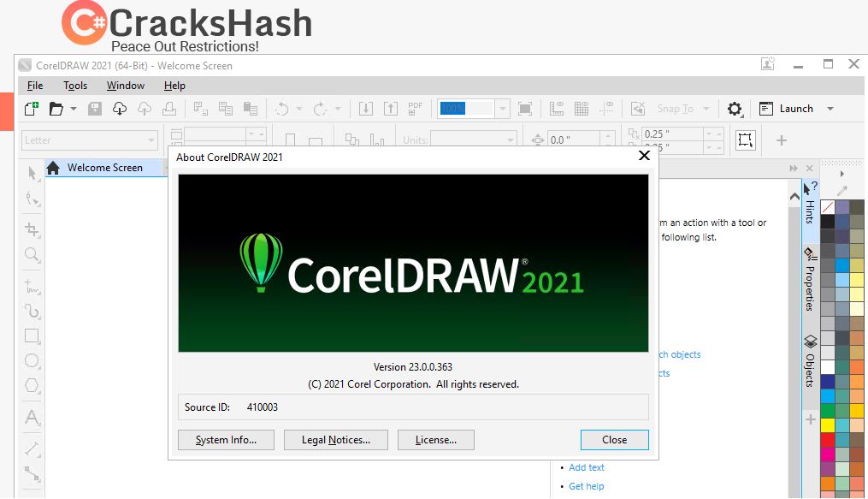Select the Welcome Screen document tab
868x499 pixels.
(104, 167)
